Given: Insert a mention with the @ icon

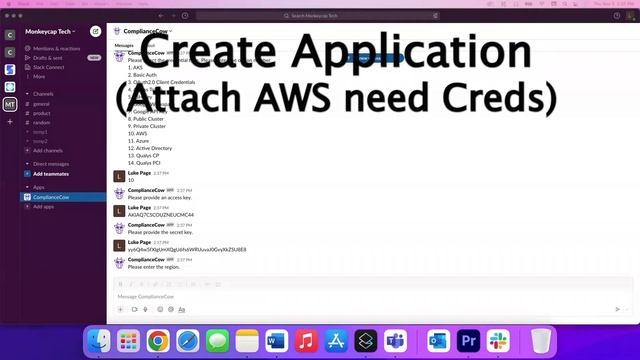Looking at the screenshot, I should pyautogui.click(x=171, y=309).
